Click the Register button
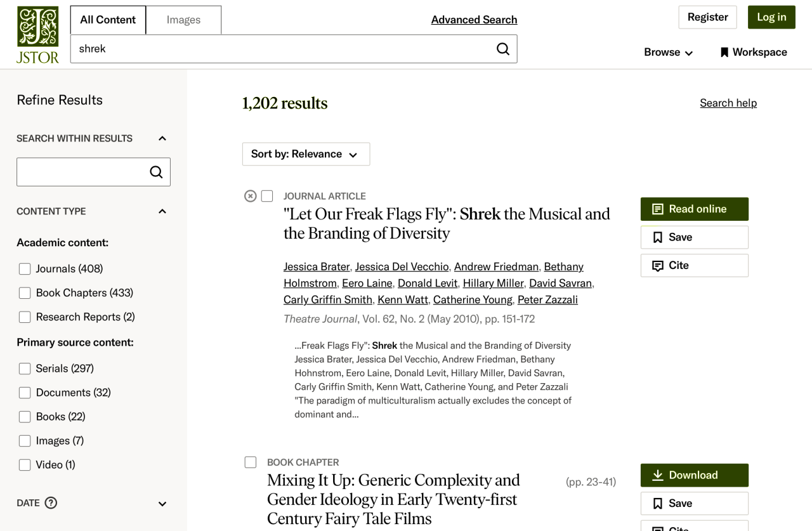Image resolution: width=812 pixels, height=531 pixels. [x=707, y=17]
